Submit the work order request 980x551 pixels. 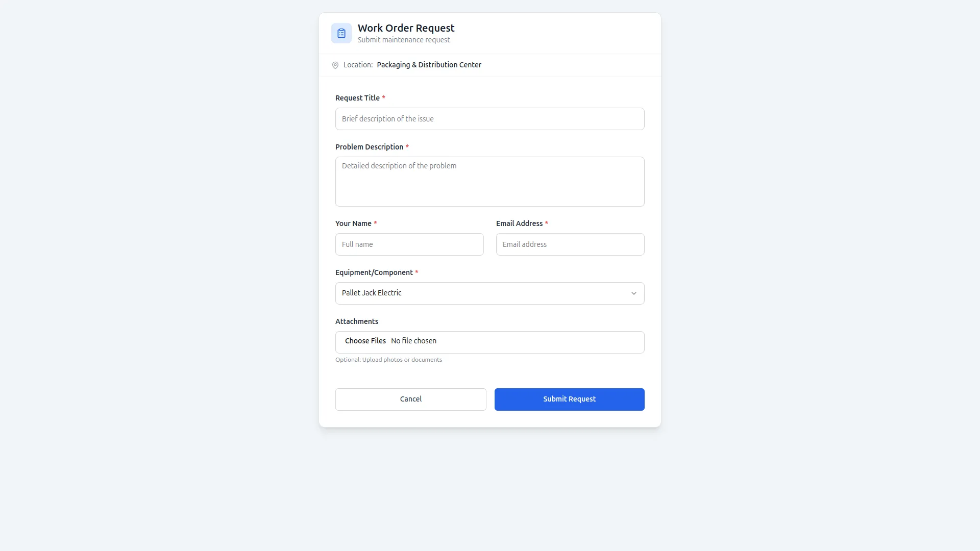[569, 399]
